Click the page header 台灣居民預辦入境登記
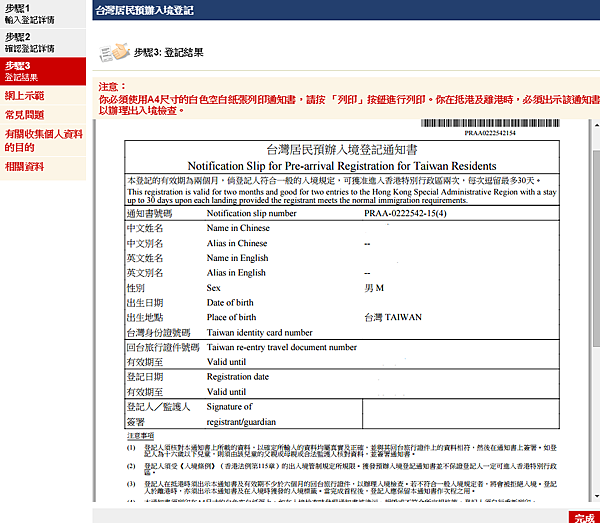Viewport: 600px width, 523px height. 144,10
